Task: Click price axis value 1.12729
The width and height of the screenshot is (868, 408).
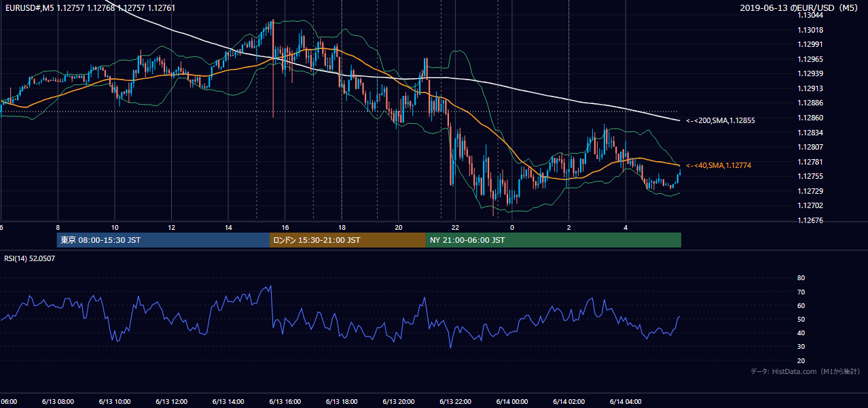Action: tap(810, 191)
